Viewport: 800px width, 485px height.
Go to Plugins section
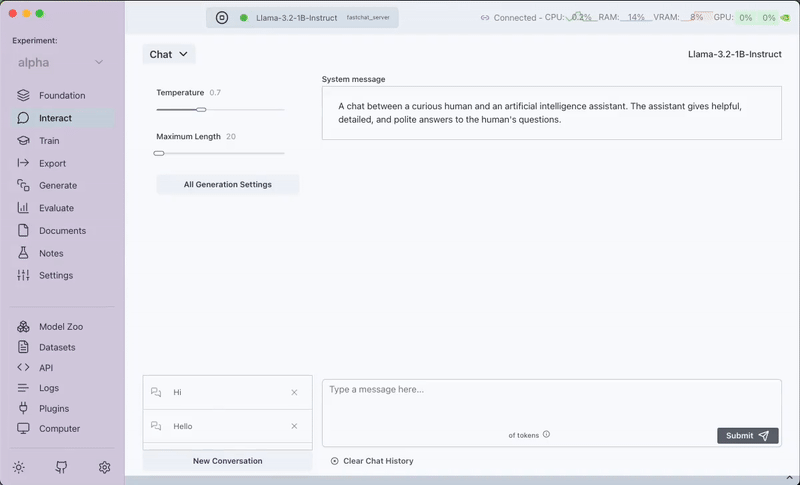(53, 408)
